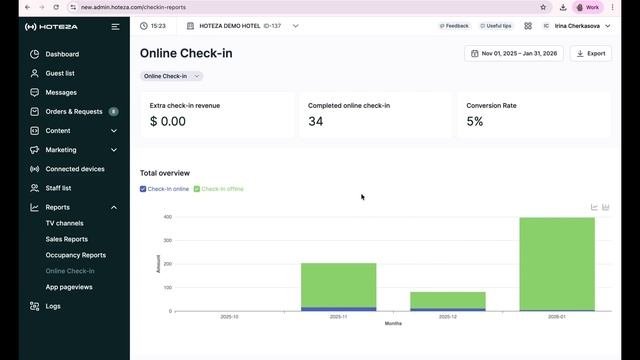Select Online Check-in in sidebar
The image size is (640, 360).
[x=70, y=271]
